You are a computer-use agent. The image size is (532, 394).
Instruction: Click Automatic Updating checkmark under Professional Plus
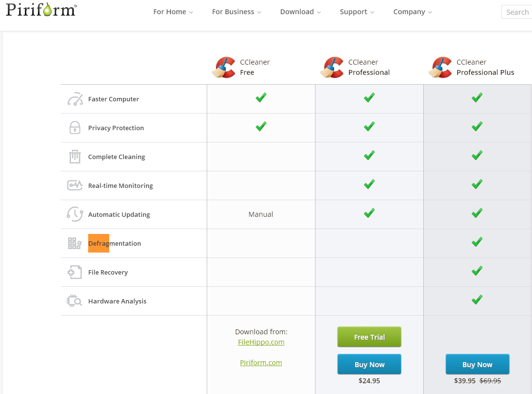(x=477, y=213)
